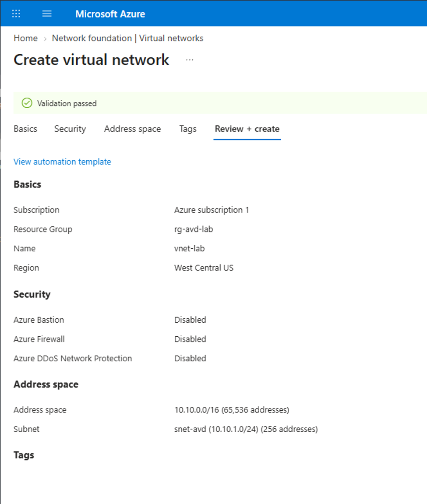
Task: Open the portal hamburger menu
Action: [47, 14]
